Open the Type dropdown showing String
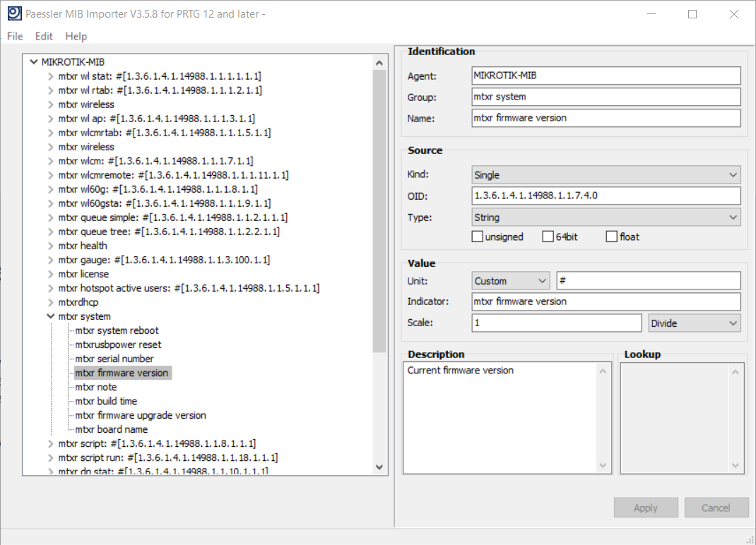The image size is (756, 545). pyautogui.click(x=606, y=217)
